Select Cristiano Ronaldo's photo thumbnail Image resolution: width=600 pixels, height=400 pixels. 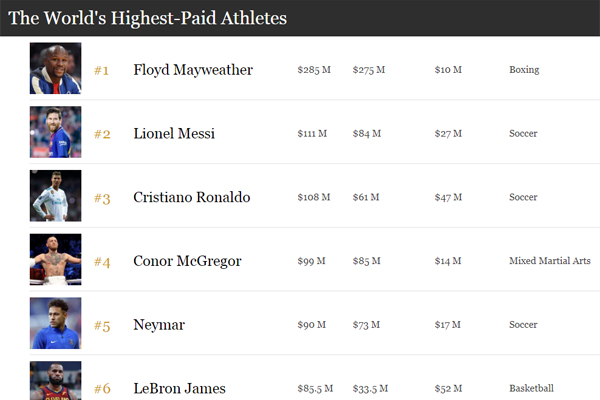[55, 196]
